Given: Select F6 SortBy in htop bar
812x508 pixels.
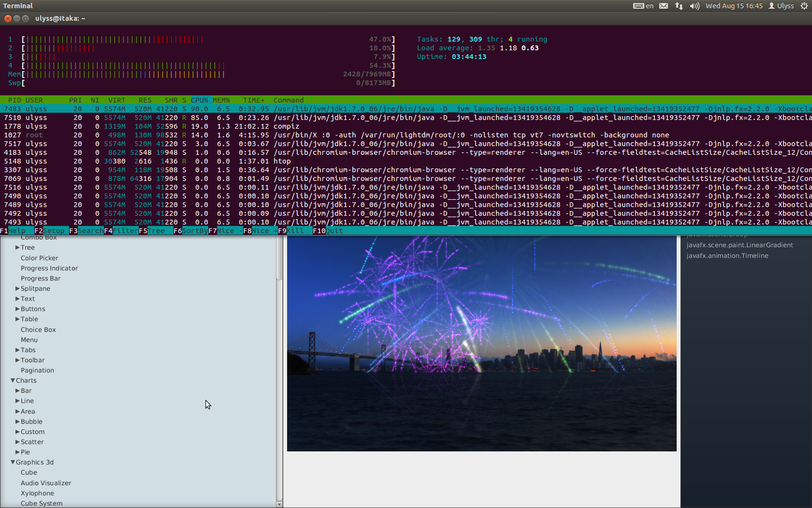Looking at the screenshot, I should click(x=194, y=231).
